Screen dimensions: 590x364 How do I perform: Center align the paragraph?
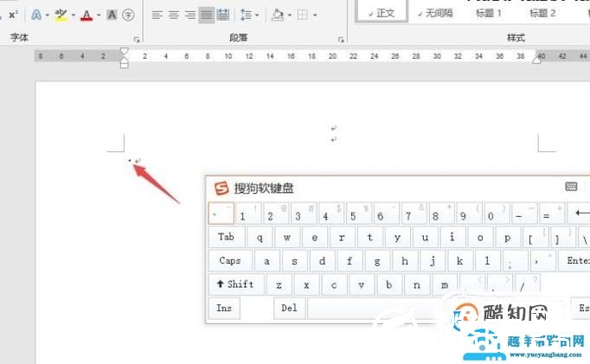[x=174, y=15]
